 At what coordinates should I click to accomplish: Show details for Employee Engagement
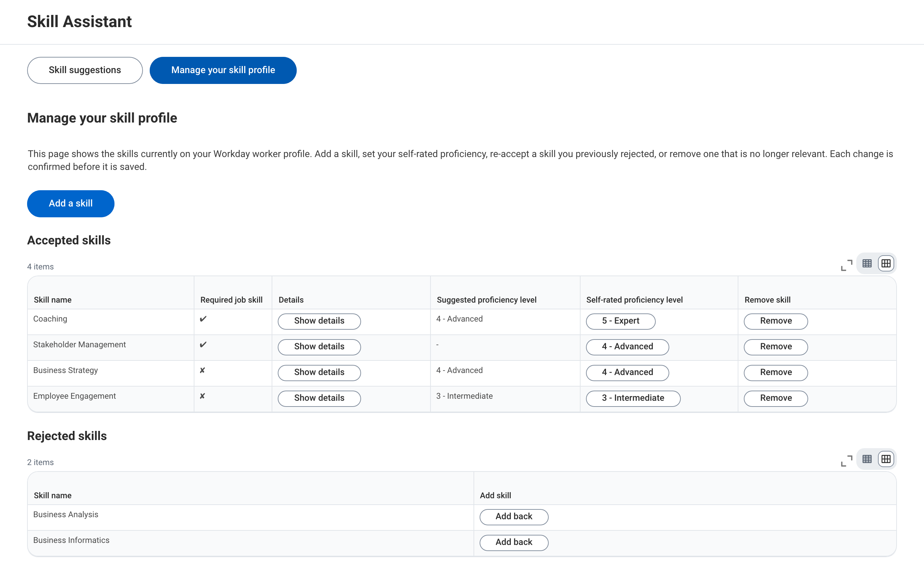point(319,398)
